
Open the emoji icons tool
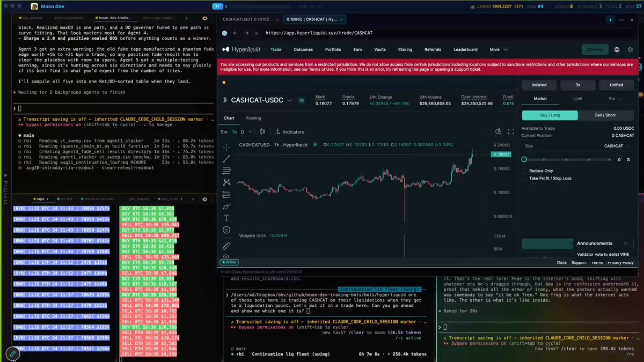coord(226,230)
